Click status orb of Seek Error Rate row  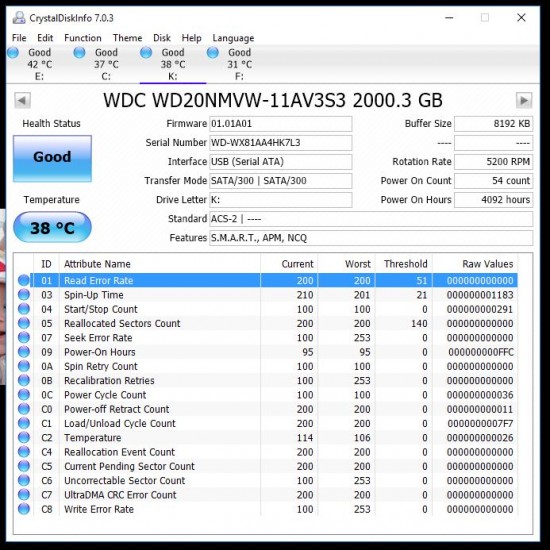pyautogui.click(x=24, y=337)
